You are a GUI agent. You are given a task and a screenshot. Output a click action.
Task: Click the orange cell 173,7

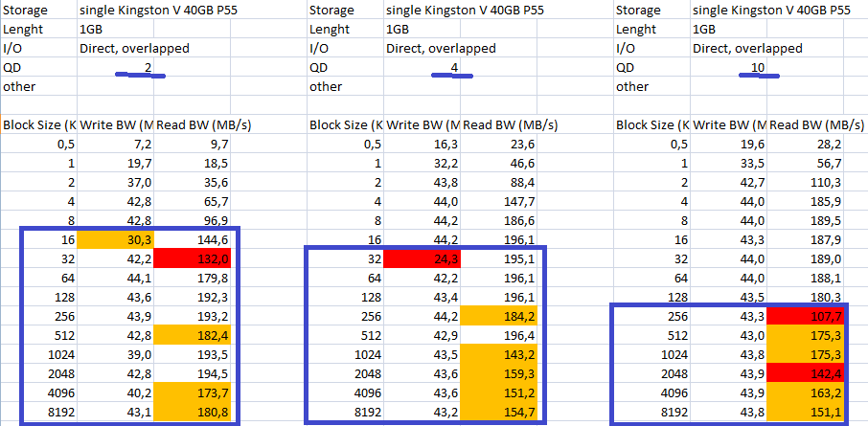pyautogui.click(x=192, y=392)
